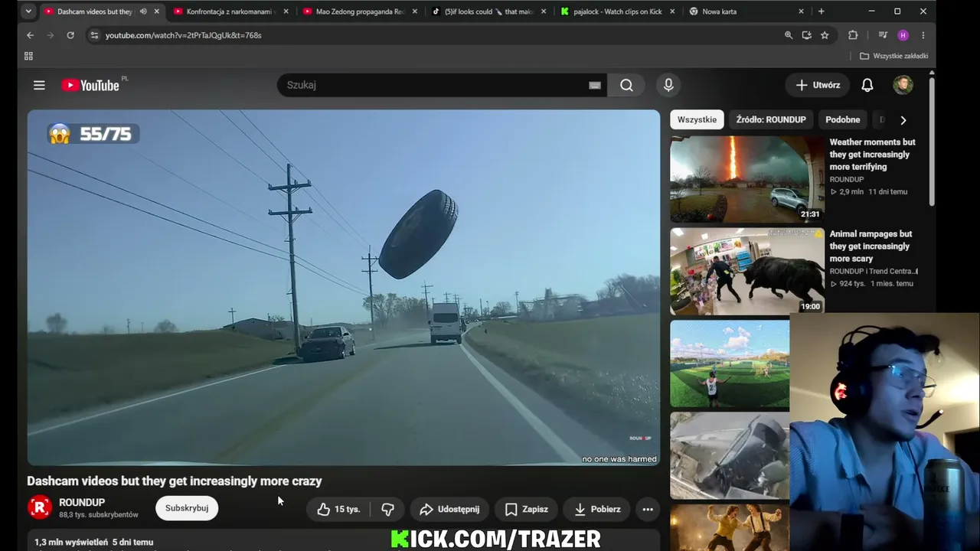Select the Podobne filter chip
980x551 pixels.
843,120
